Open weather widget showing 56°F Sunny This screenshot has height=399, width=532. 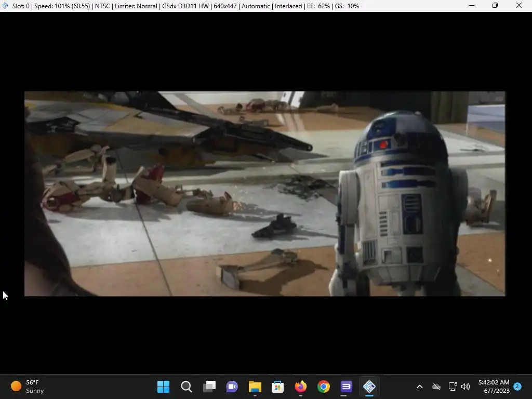[x=28, y=387]
